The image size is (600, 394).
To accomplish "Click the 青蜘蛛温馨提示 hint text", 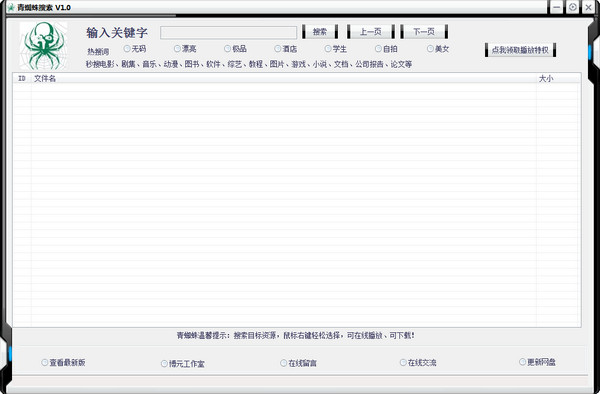I will pos(295,335).
